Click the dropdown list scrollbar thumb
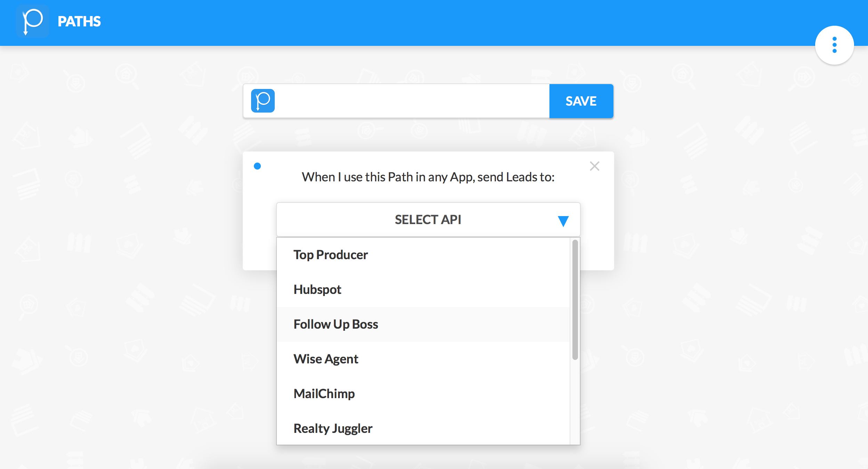The height and width of the screenshot is (469, 868). 575,299
